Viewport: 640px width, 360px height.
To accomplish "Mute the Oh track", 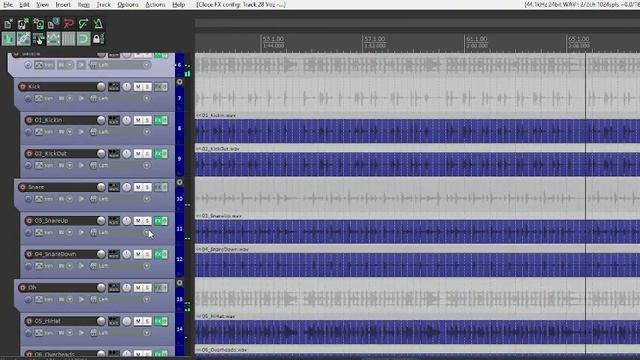I will click(138, 287).
